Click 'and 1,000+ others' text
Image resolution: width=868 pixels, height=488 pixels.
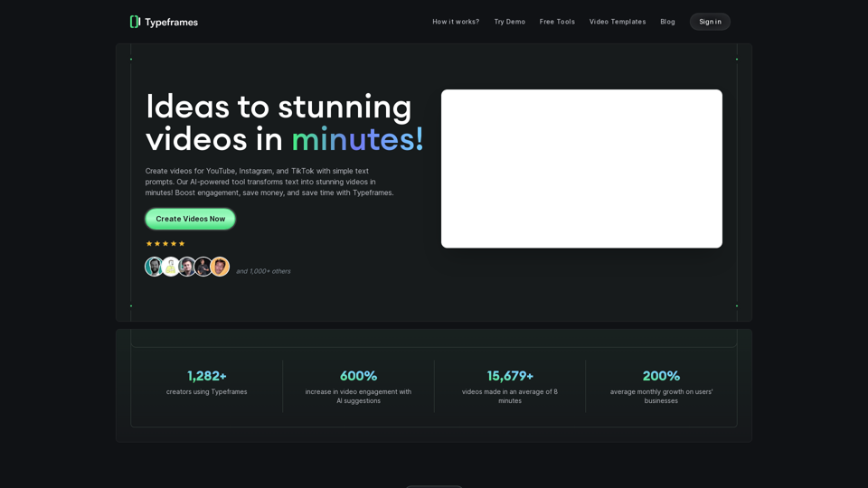[x=263, y=271]
